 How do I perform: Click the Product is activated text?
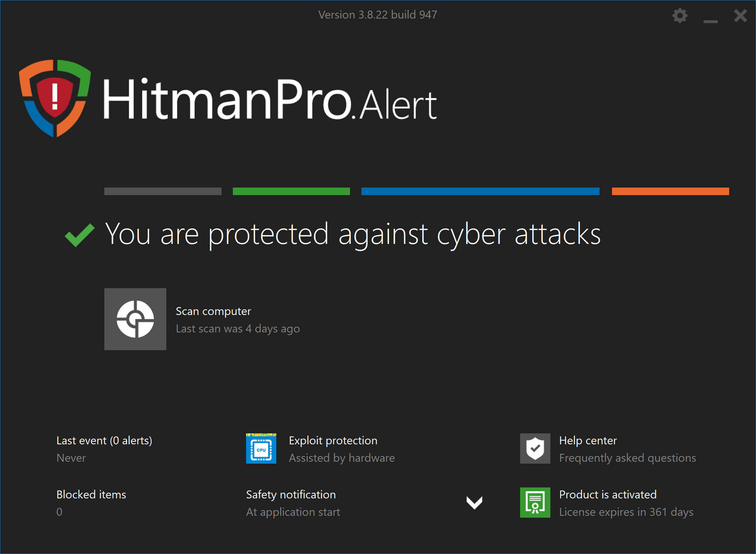[x=608, y=495]
